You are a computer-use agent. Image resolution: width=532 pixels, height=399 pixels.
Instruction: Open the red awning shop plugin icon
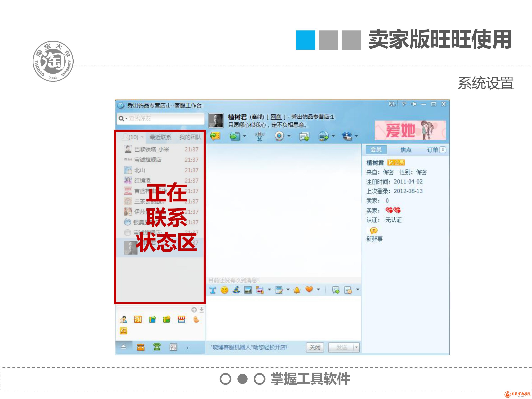(x=181, y=319)
